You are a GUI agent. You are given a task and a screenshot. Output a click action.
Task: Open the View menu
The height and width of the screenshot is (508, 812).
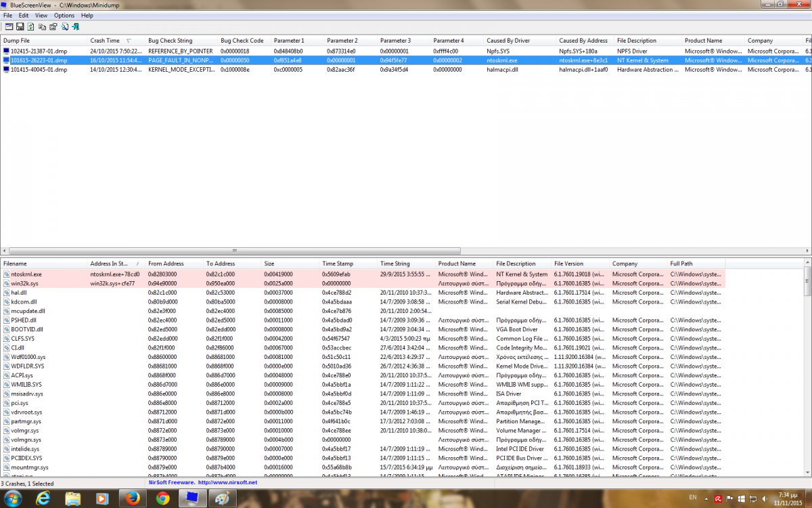[x=41, y=15]
